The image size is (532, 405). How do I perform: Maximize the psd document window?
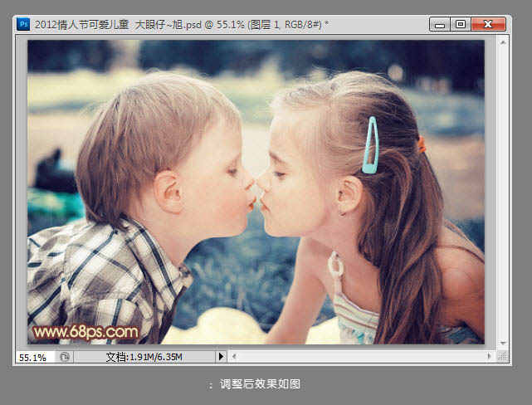[461, 24]
